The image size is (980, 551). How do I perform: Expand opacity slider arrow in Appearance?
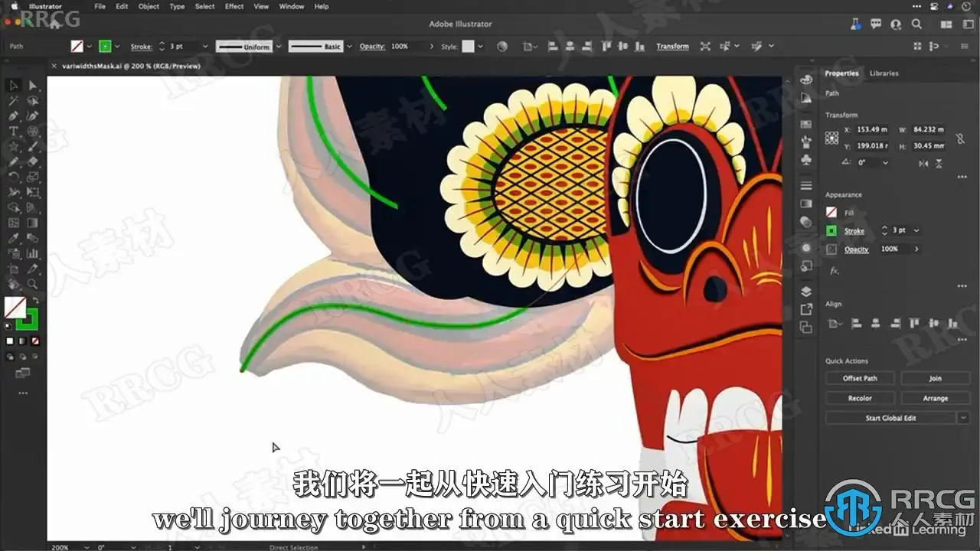tap(916, 249)
